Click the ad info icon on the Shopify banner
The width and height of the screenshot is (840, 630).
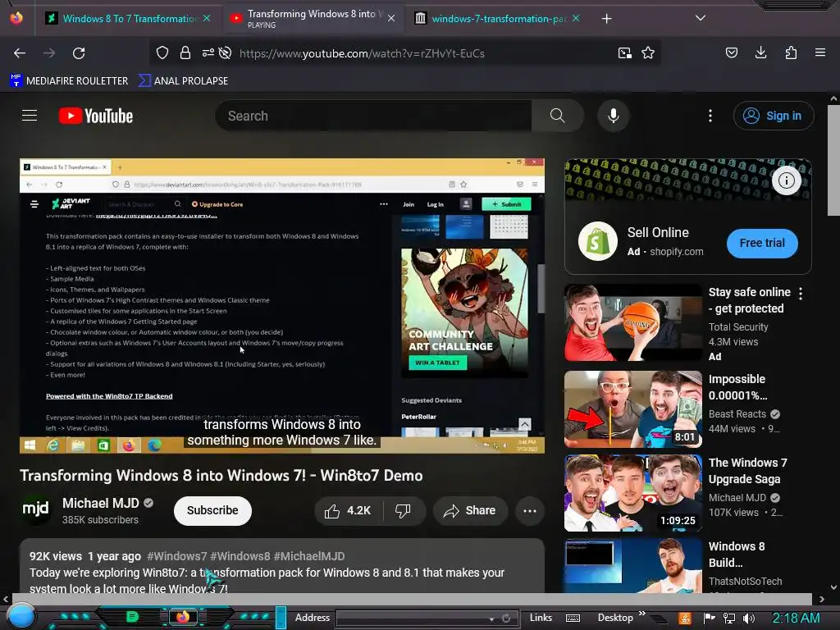[x=787, y=180]
